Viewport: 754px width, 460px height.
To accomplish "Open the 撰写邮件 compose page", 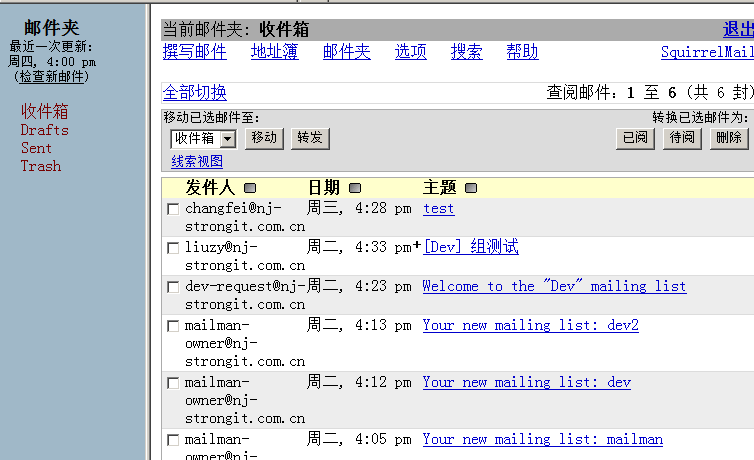I will 195,52.
